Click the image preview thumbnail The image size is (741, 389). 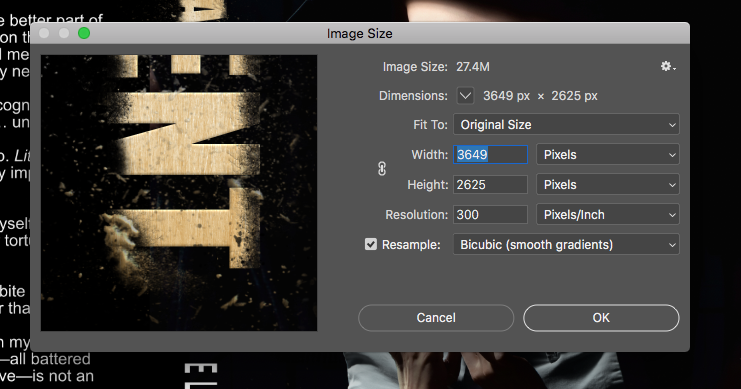click(179, 193)
